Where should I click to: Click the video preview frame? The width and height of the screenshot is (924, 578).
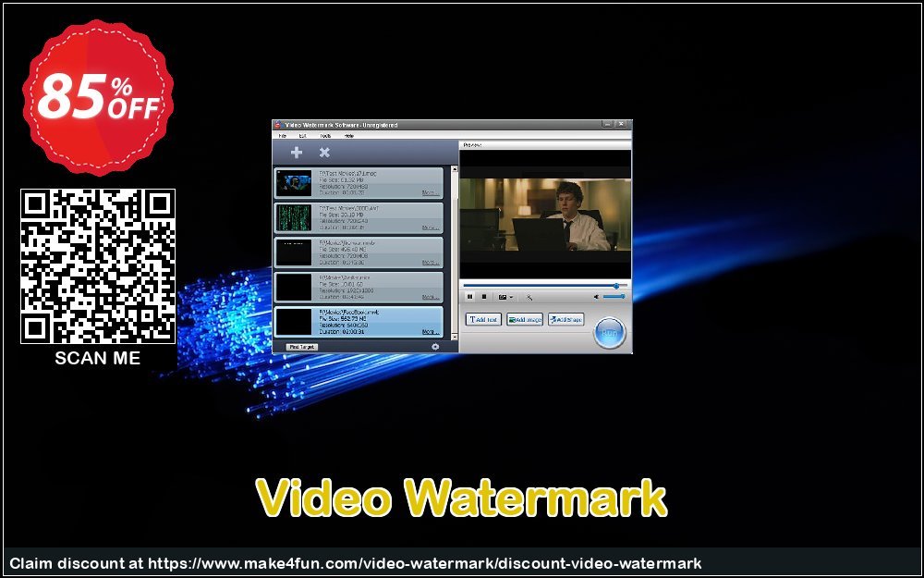pos(545,214)
